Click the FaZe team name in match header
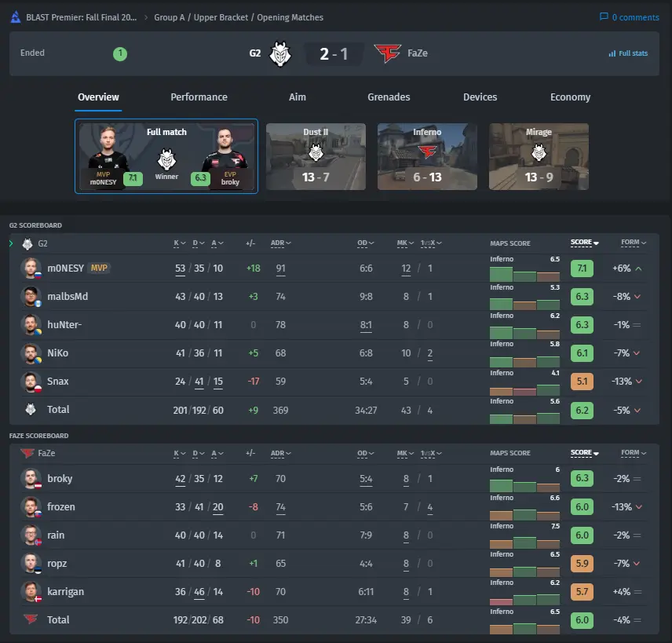 (x=418, y=53)
